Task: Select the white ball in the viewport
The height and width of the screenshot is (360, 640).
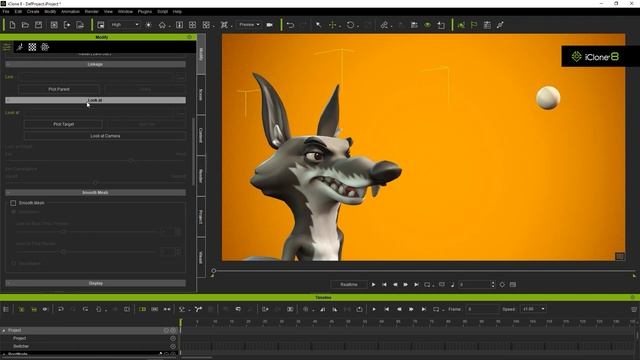Action: [548, 98]
